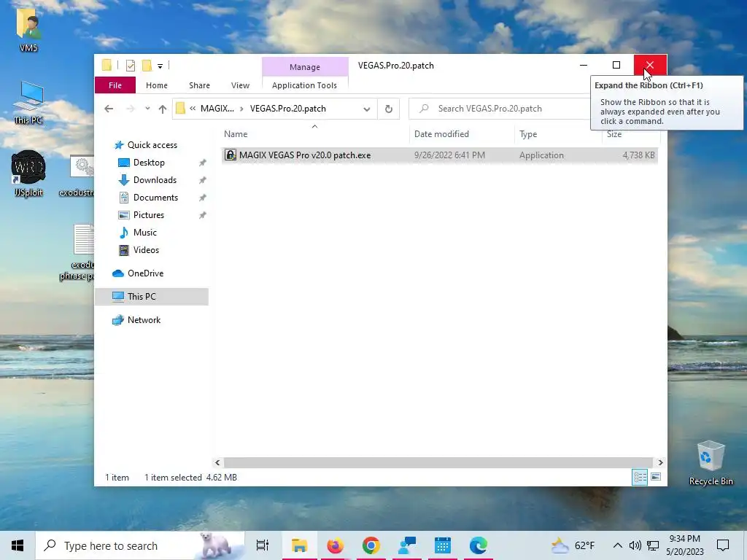Sort by the Size column header
The height and width of the screenshot is (560, 747).
[x=614, y=134]
